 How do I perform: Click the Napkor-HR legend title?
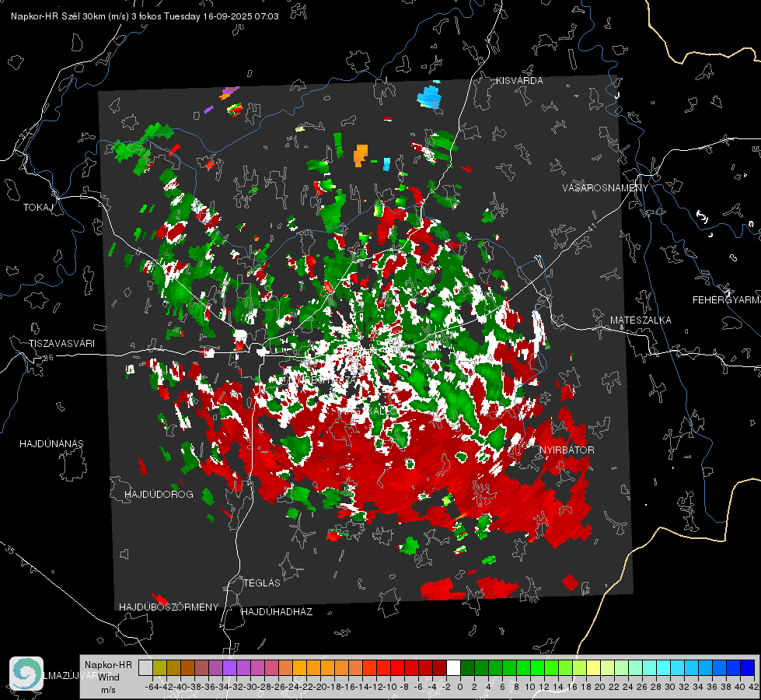(x=108, y=665)
